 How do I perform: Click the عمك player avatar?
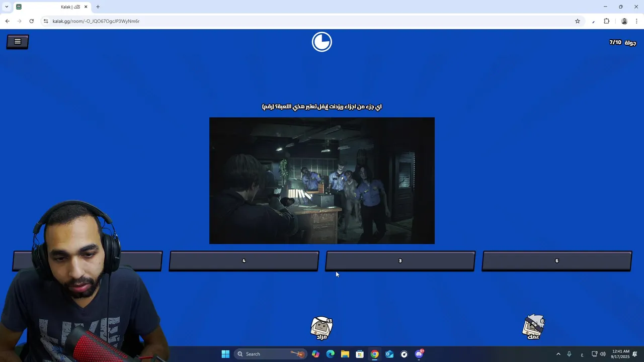[x=533, y=327]
